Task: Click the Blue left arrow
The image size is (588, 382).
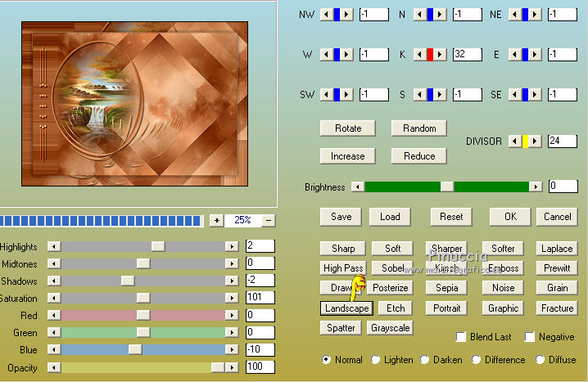Action: (54, 350)
